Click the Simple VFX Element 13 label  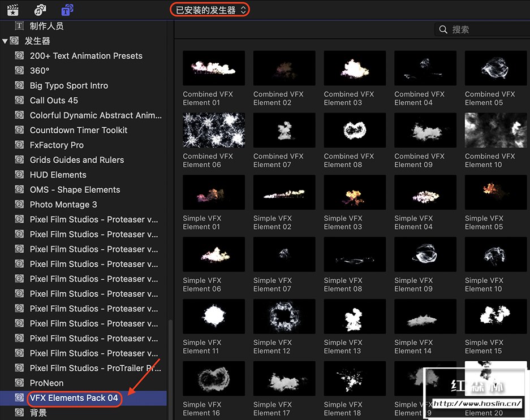pyautogui.click(x=343, y=347)
